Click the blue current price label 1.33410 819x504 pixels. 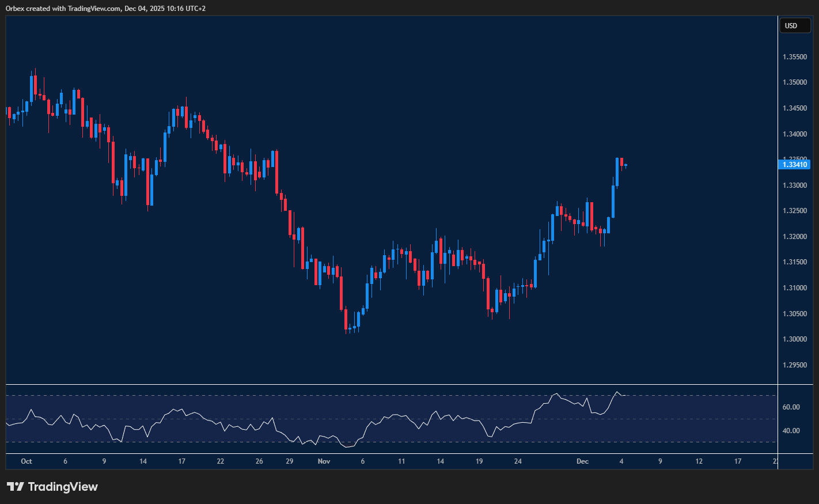pyautogui.click(x=795, y=165)
